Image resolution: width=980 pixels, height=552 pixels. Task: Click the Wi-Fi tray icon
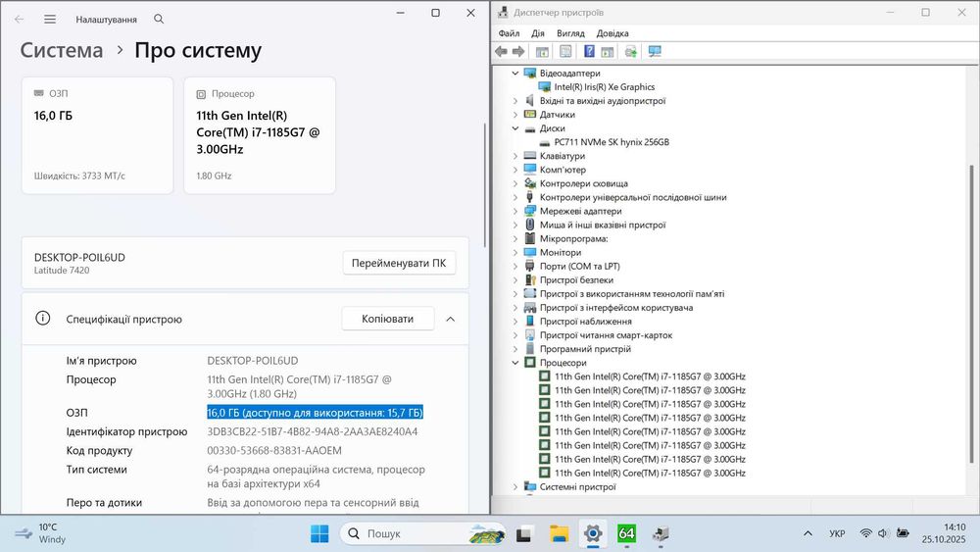[865, 533]
